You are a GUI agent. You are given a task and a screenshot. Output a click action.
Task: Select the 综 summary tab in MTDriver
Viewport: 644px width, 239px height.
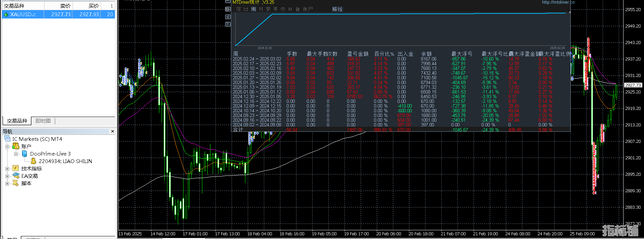click(x=239, y=9)
